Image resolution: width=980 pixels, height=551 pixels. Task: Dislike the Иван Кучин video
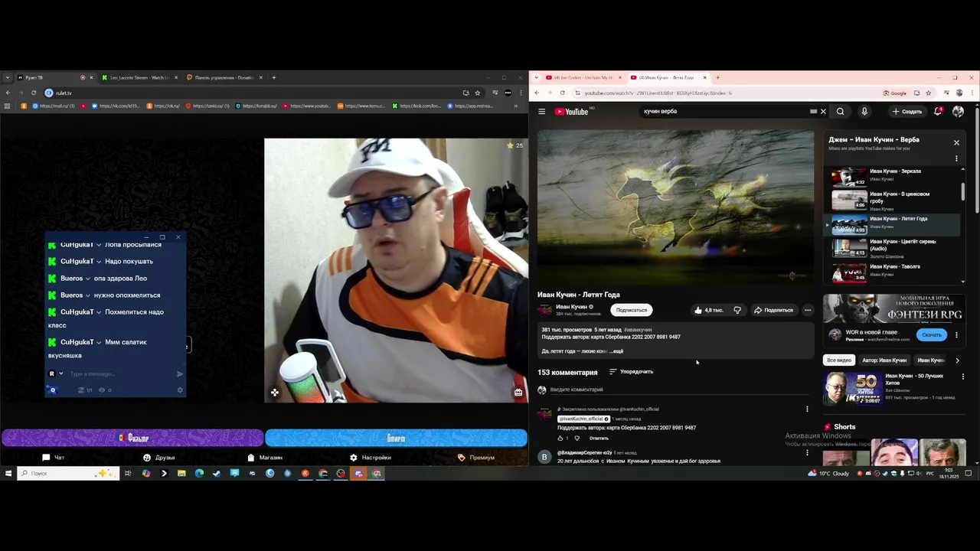click(x=737, y=310)
